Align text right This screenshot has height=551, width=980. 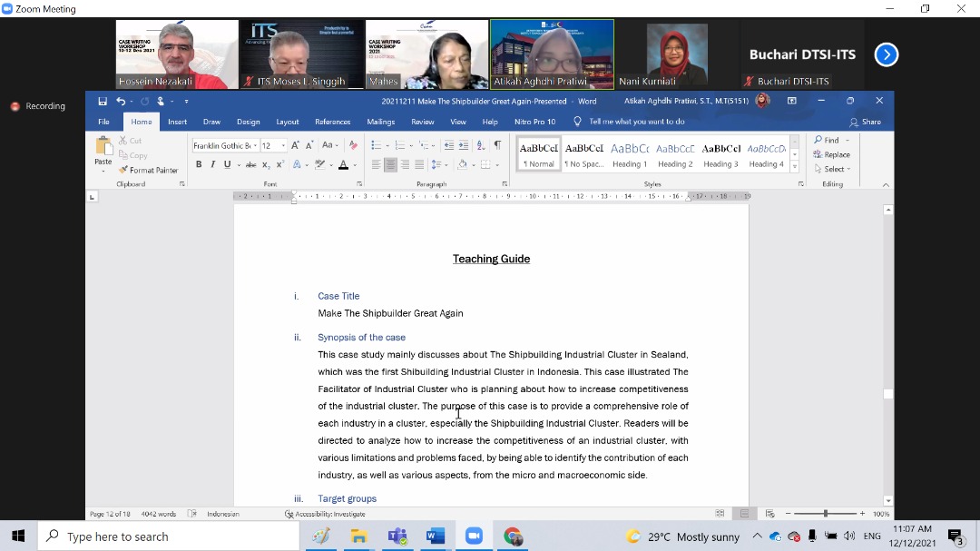pos(405,164)
